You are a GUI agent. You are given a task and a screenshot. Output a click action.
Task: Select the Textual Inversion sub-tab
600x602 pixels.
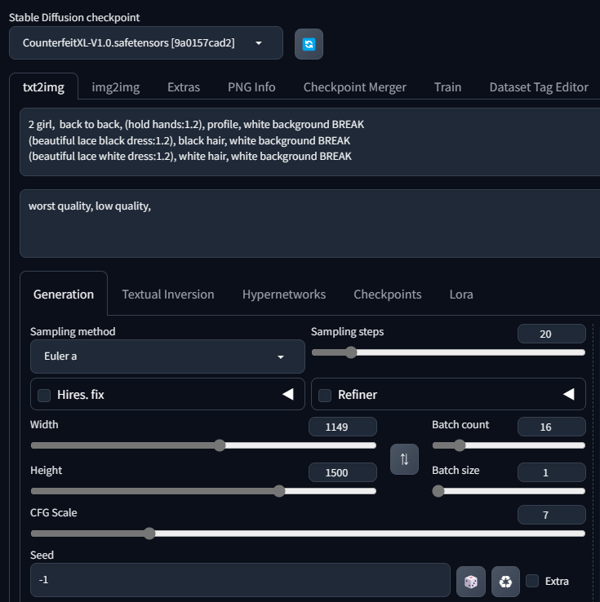[x=168, y=294]
